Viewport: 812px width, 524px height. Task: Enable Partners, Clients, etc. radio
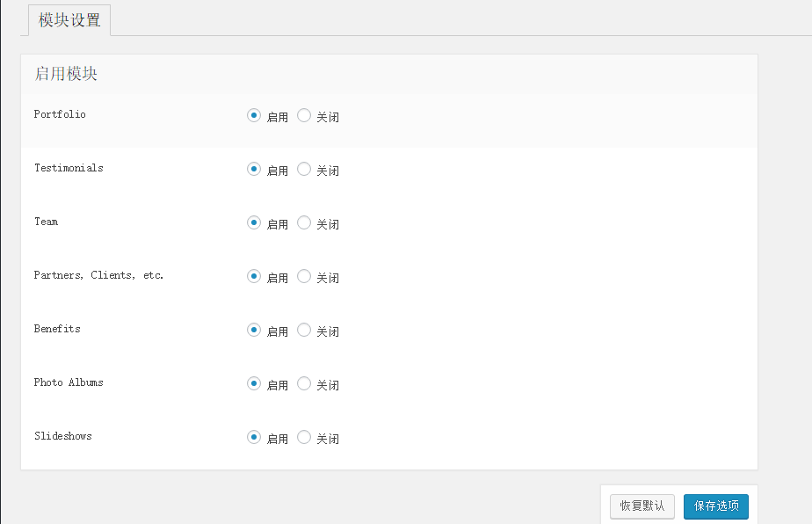pyautogui.click(x=254, y=276)
